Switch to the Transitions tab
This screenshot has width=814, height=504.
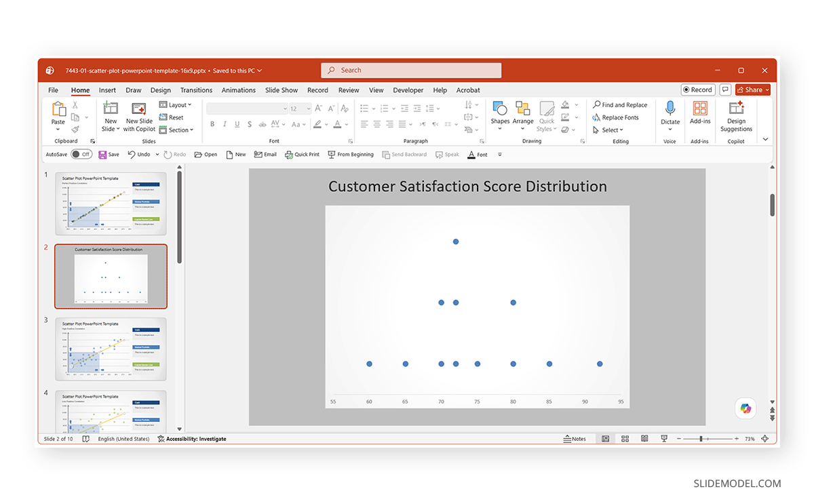196,90
